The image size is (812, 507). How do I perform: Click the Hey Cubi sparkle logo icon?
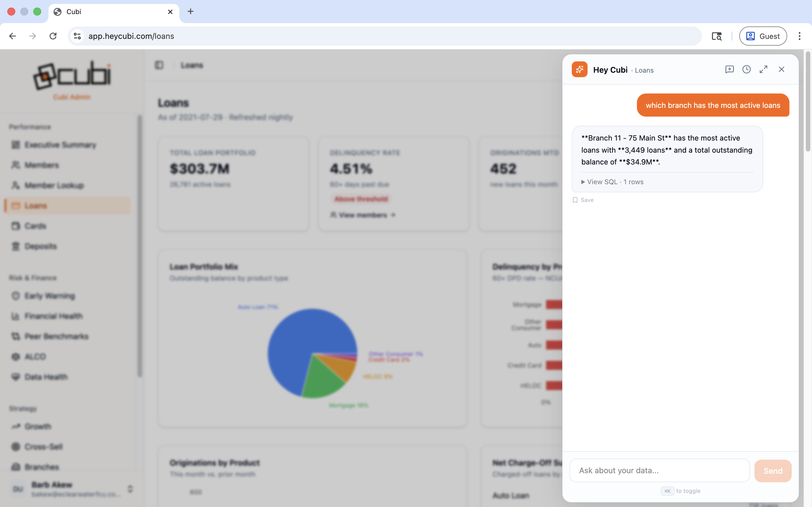click(x=579, y=69)
